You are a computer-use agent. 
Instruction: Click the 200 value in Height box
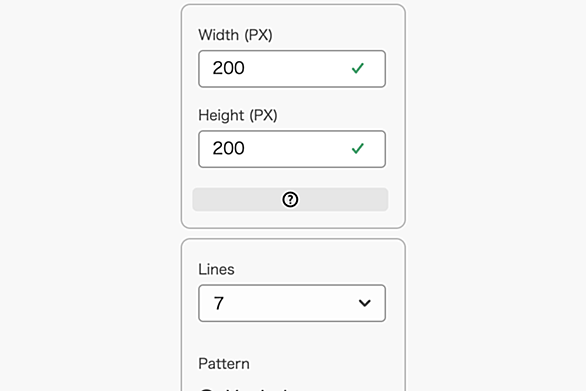[x=228, y=148]
